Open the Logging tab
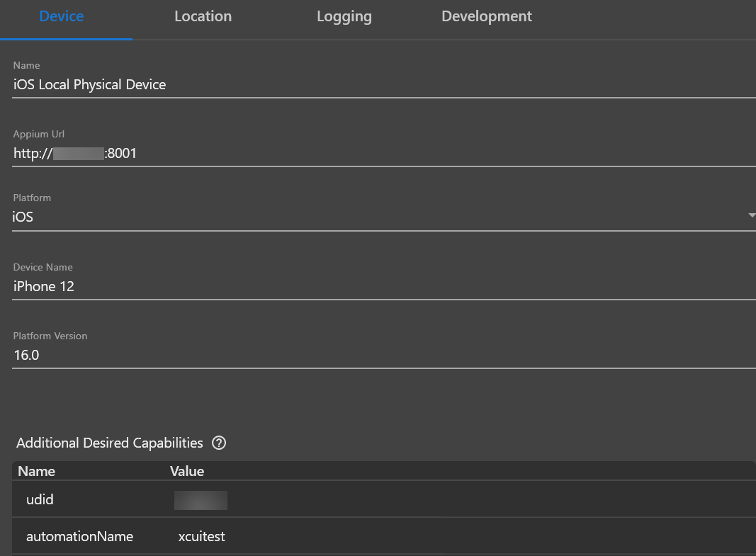Screen dimensions: 756x556 click(x=344, y=16)
